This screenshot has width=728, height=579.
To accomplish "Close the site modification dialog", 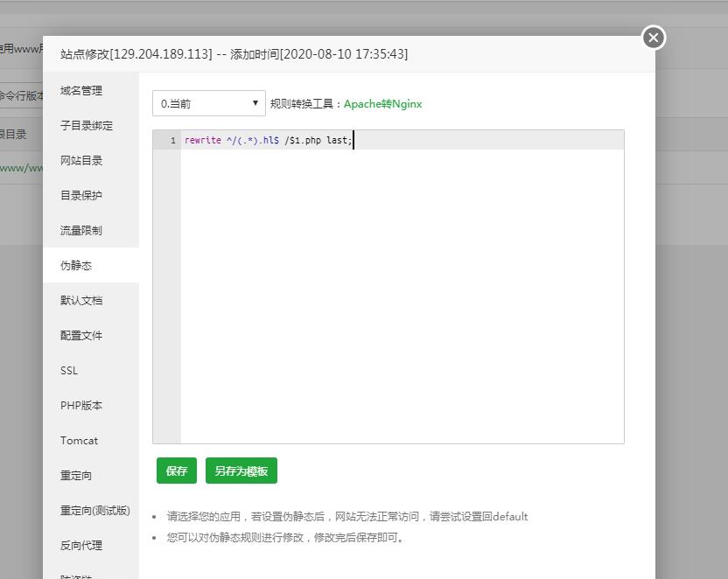I will 654,38.
